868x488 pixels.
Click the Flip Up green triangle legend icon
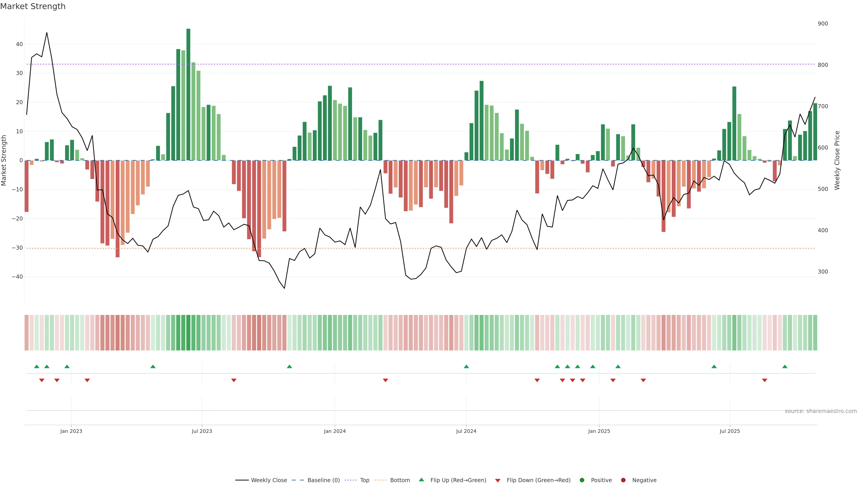(421, 480)
